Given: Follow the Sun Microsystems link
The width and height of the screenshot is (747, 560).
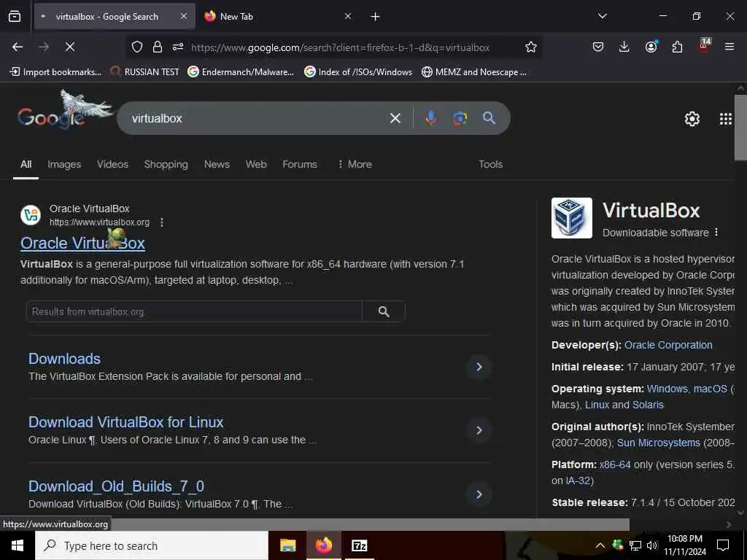Looking at the screenshot, I should [659, 443].
